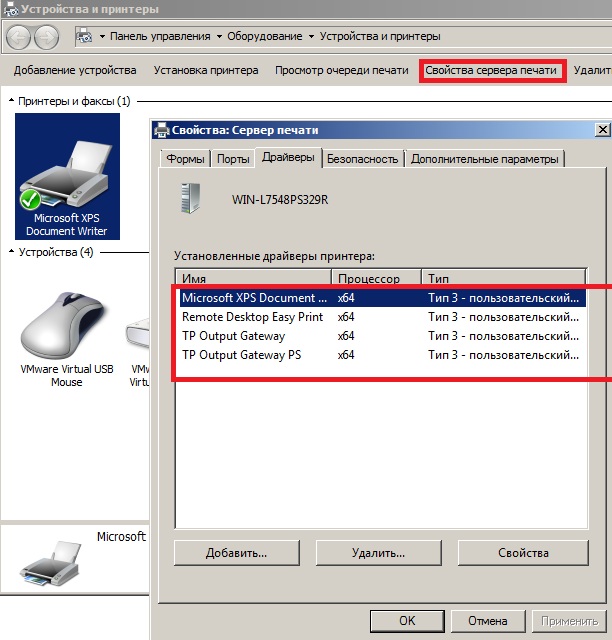The height and width of the screenshot is (640, 612).
Task: Sort drivers by the Процессор column header
Action: pos(376,278)
